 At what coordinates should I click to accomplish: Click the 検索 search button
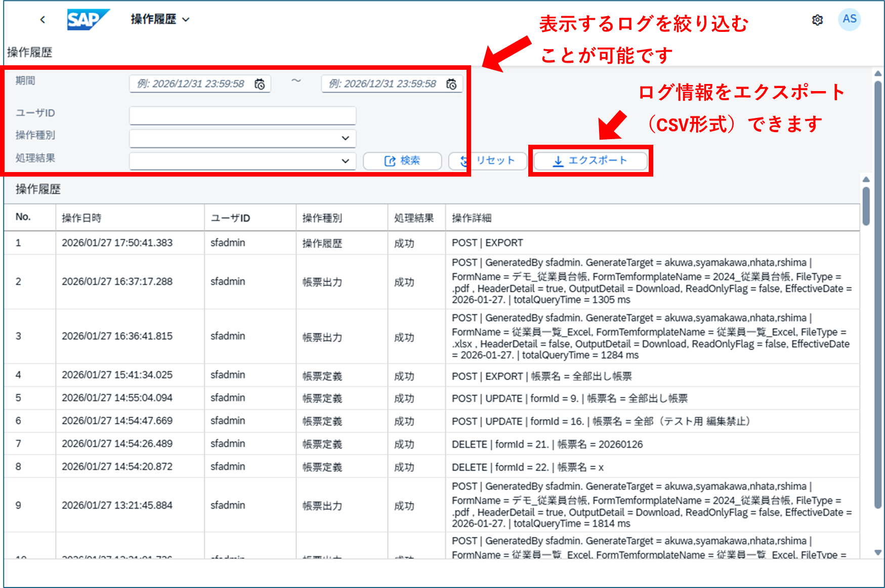[x=402, y=161]
